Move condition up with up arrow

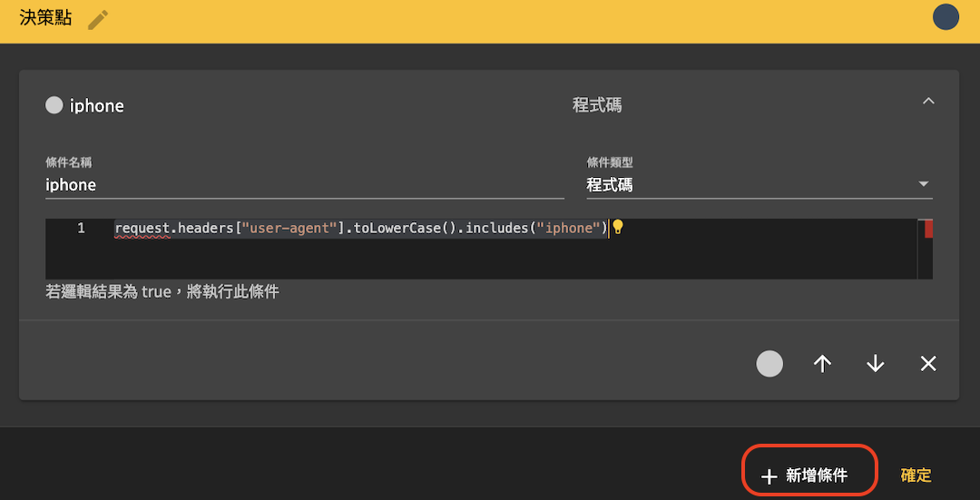click(822, 364)
